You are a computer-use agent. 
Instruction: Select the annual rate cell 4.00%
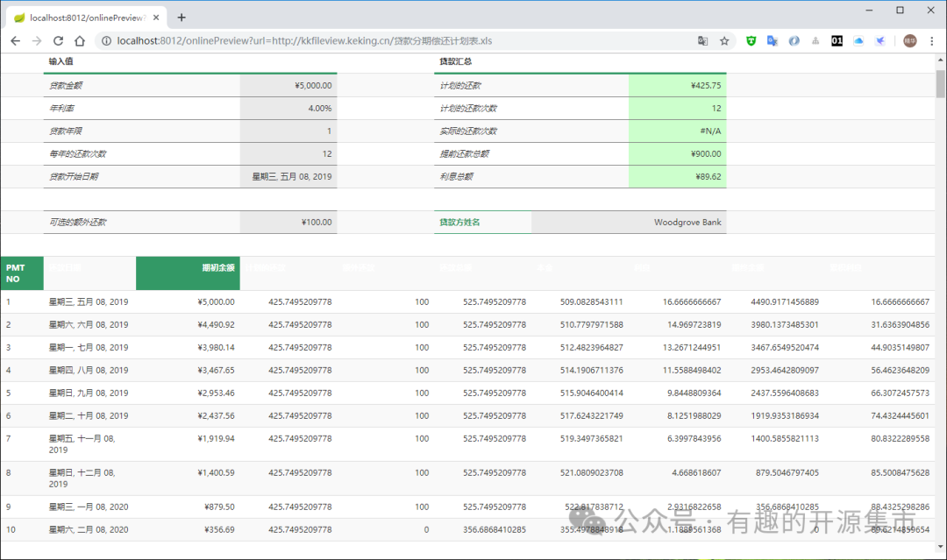(288, 109)
